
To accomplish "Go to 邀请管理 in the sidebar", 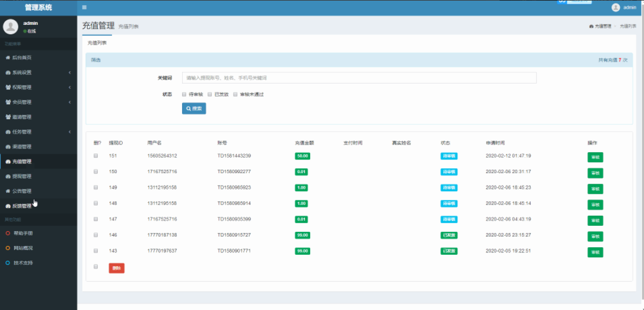I will point(21,117).
